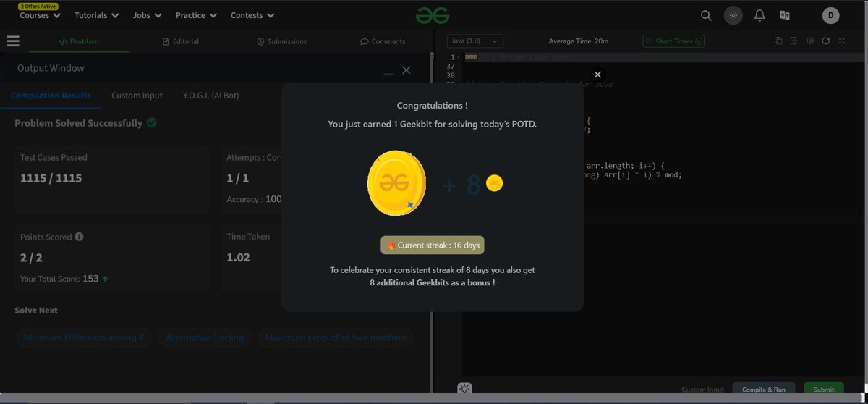Open the Java (1.8) language dropdown

[475, 41]
